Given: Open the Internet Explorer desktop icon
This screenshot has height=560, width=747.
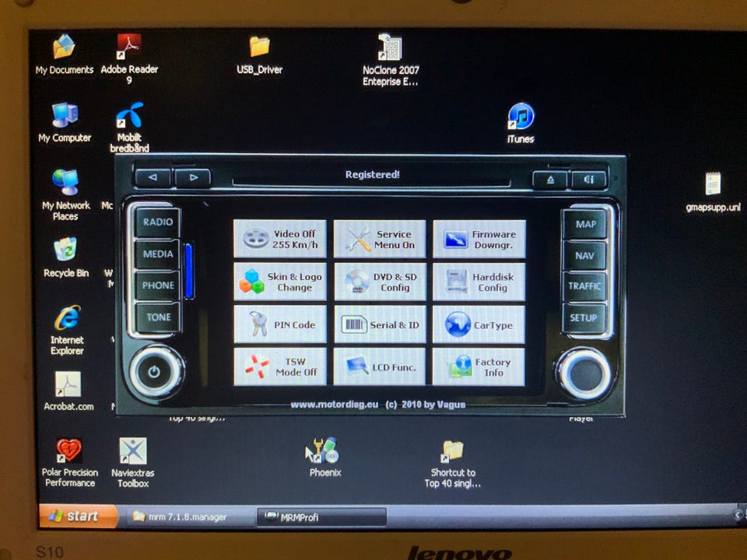Looking at the screenshot, I should click(67, 330).
